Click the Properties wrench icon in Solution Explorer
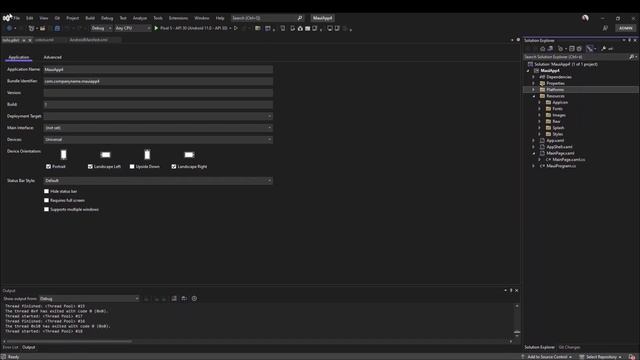The width and height of the screenshot is (640, 360). 603,49
